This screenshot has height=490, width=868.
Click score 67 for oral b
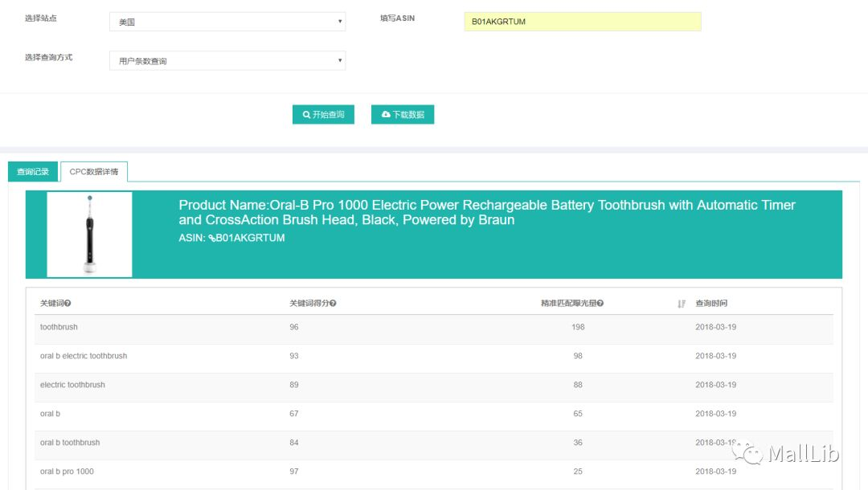[294, 413]
